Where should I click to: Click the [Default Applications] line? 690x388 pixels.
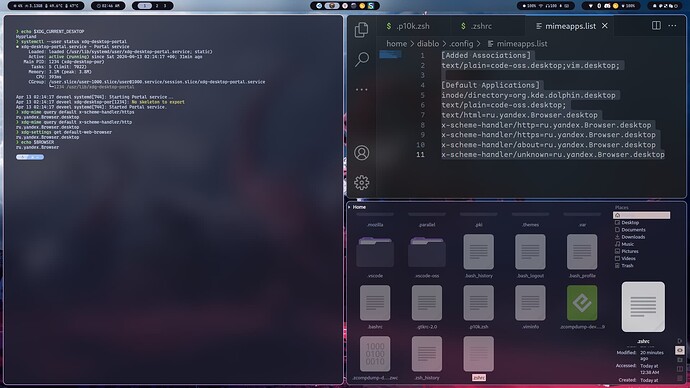490,85
